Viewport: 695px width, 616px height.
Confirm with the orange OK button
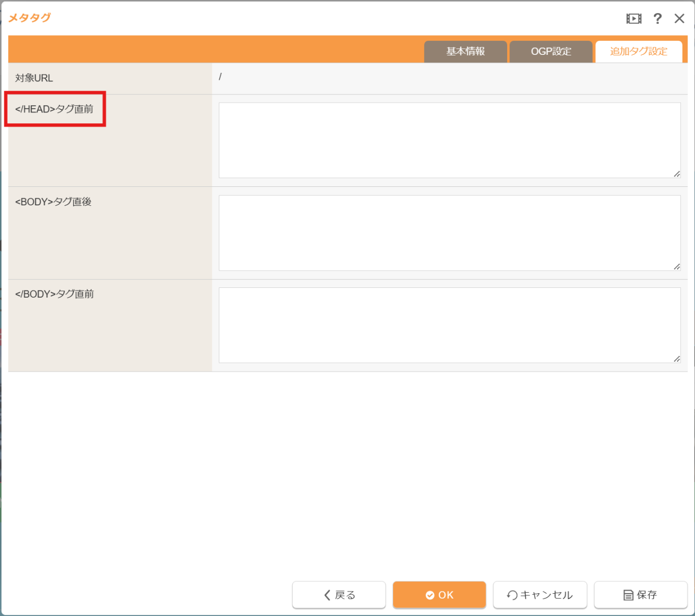point(439,595)
